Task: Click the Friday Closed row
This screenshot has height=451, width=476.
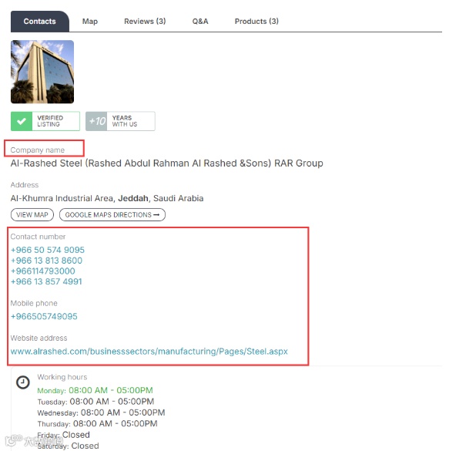Action: [63, 435]
